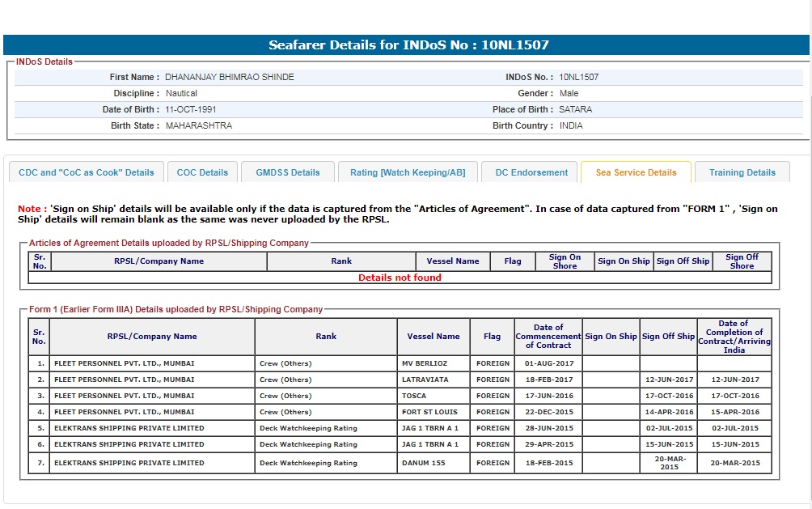The image size is (812, 509).
Task: Click the Vessel Name header in Form 1 table
Action: pos(433,337)
